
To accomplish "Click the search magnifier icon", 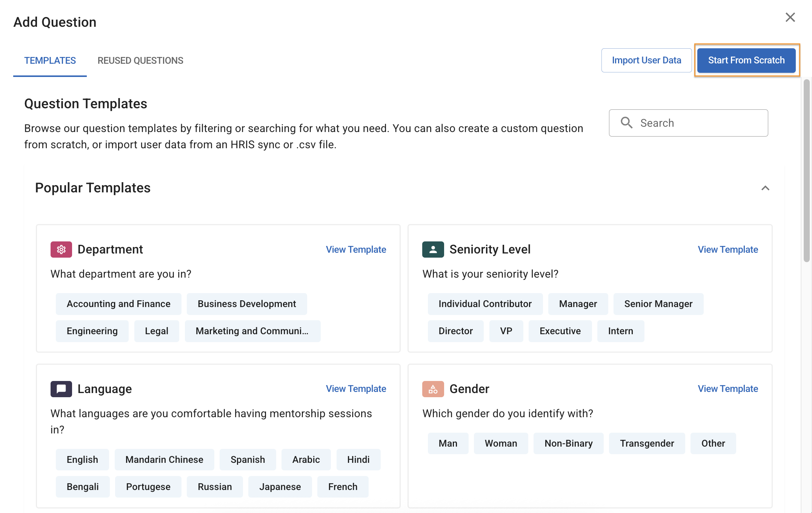I will [626, 123].
